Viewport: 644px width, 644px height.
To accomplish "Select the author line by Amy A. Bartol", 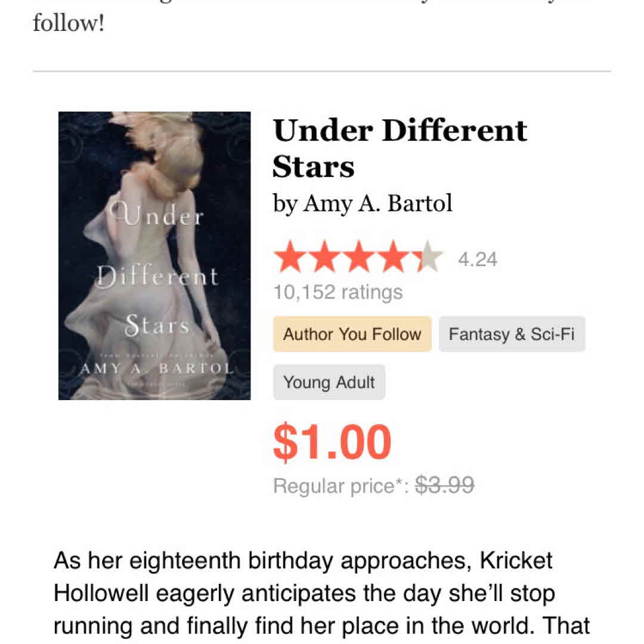I will (363, 204).
